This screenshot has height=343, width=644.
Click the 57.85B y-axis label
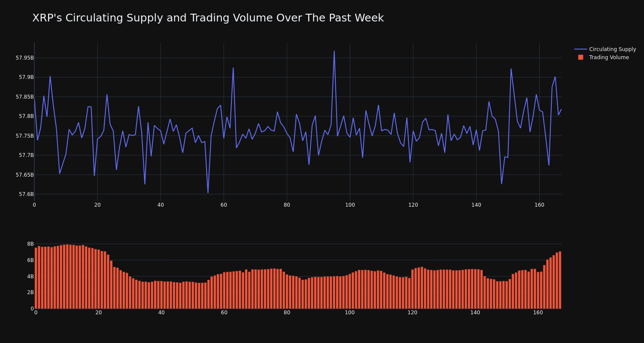[x=24, y=97]
